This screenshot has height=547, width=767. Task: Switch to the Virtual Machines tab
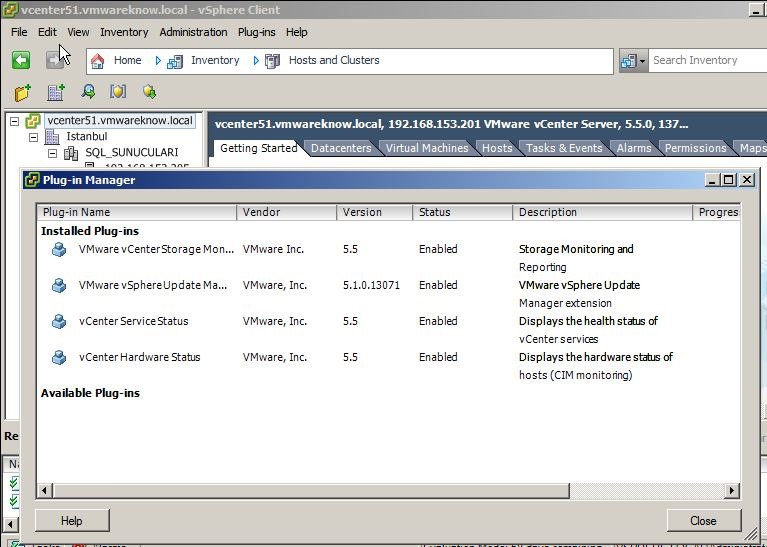click(427, 148)
